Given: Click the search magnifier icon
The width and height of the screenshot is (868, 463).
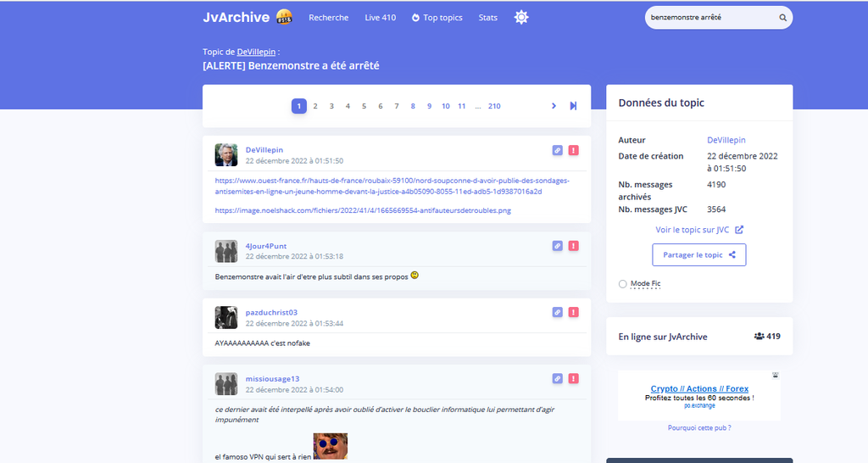Looking at the screenshot, I should pos(782,18).
